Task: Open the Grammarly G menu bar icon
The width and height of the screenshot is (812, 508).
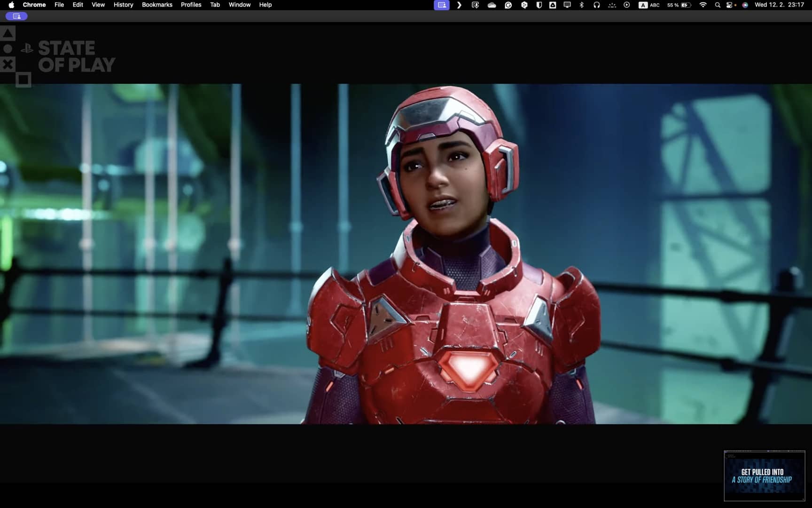Action: (508, 5)
